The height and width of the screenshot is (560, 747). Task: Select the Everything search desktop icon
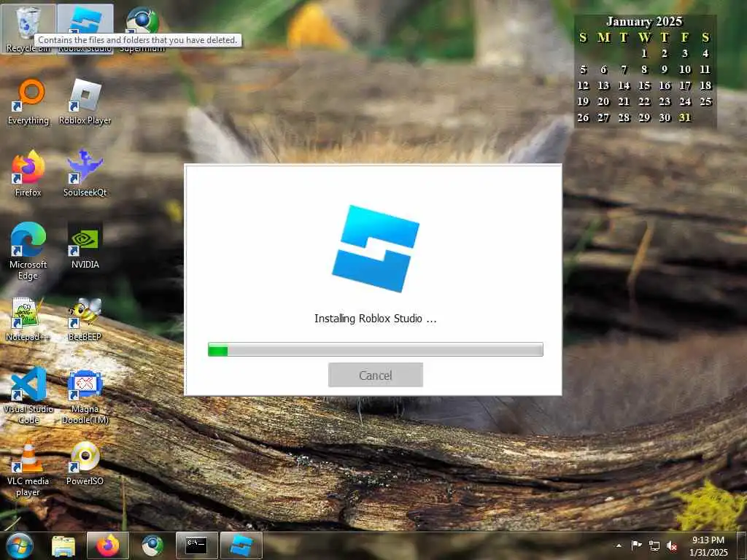[28, 102]
